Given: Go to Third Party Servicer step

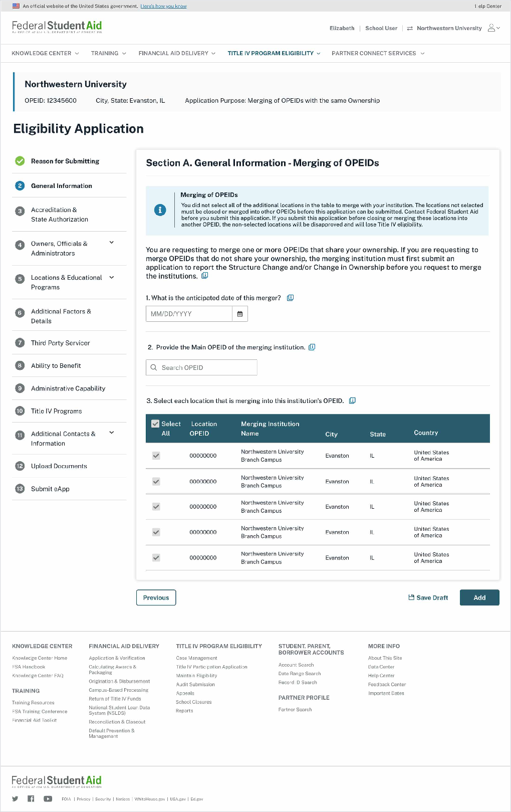Looking at the screenshot, I should click(61, 343).
